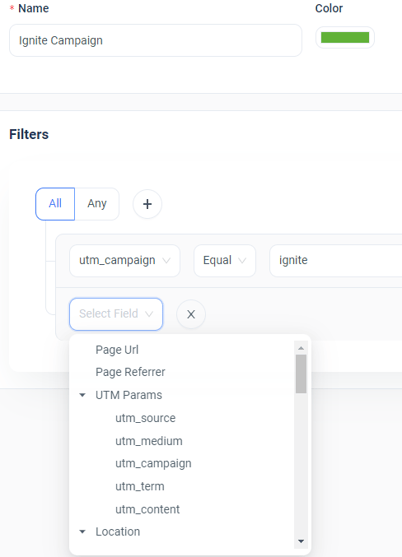
Task: Select utm_source option
Action: coord(145,418)
